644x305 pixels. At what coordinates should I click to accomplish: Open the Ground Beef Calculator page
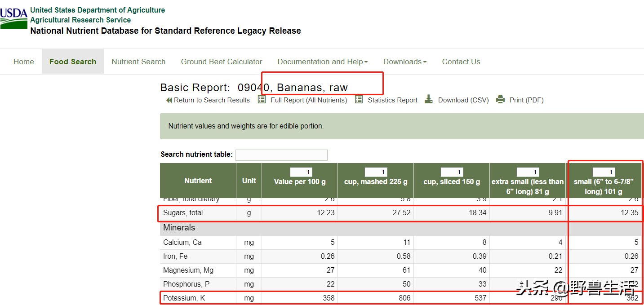tap(222, 62)
